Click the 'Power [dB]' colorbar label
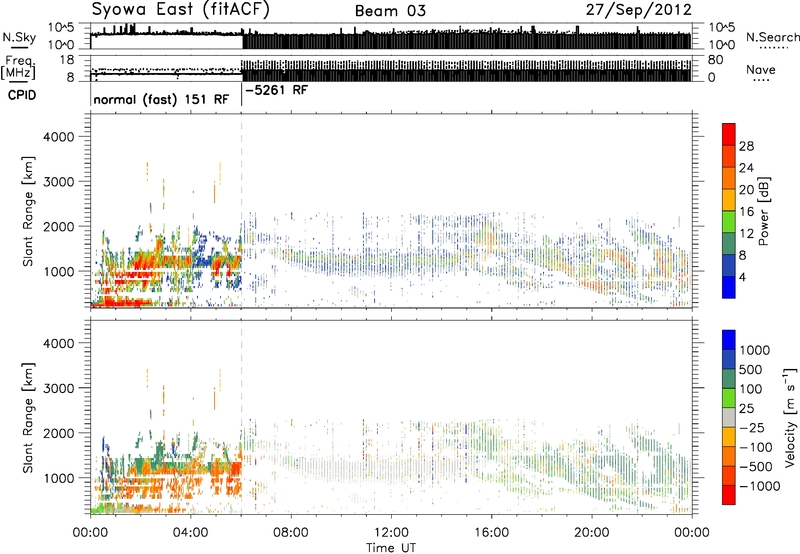Viewport: 800px width, 554px height. (x=764, y=211)
